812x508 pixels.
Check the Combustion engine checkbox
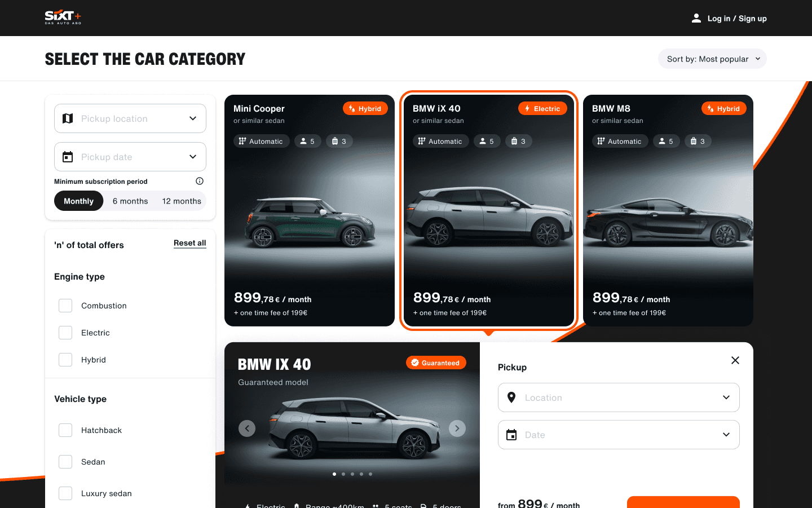coord(65,306)
